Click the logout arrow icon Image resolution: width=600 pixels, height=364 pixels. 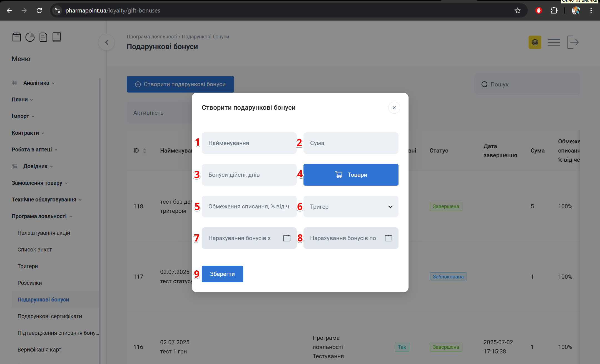[573, 42]
